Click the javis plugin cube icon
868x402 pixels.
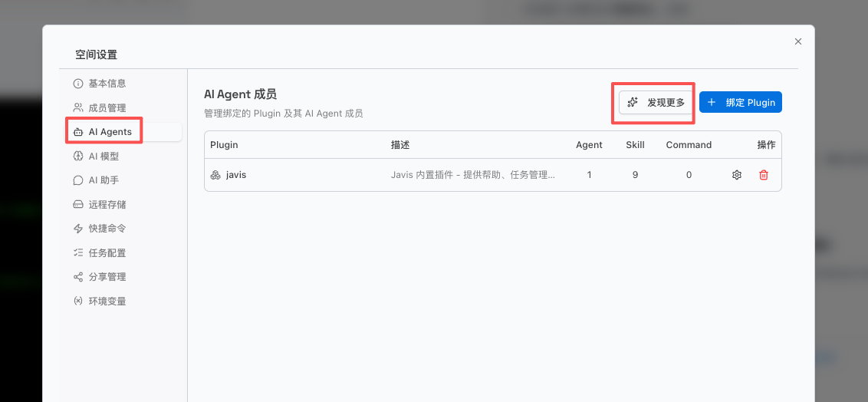(x=215, y=175)
